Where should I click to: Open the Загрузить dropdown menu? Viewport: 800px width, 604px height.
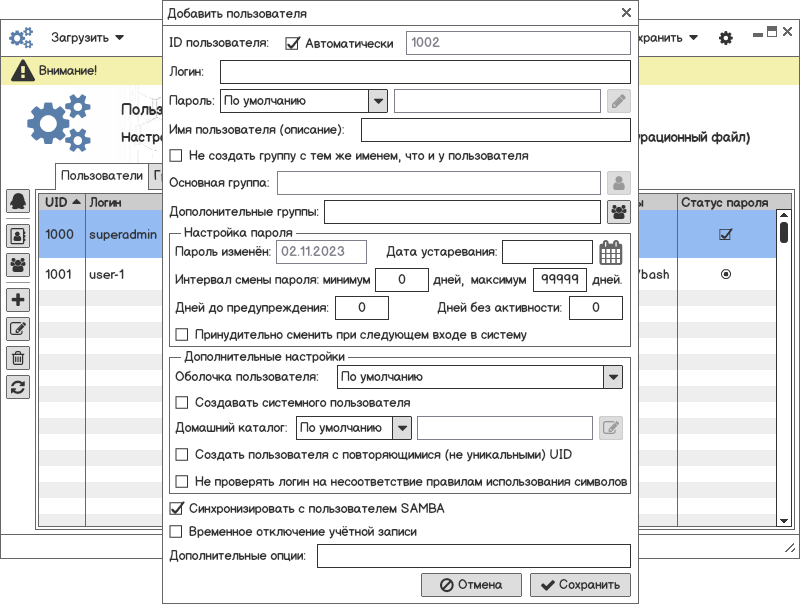point(87,38)
